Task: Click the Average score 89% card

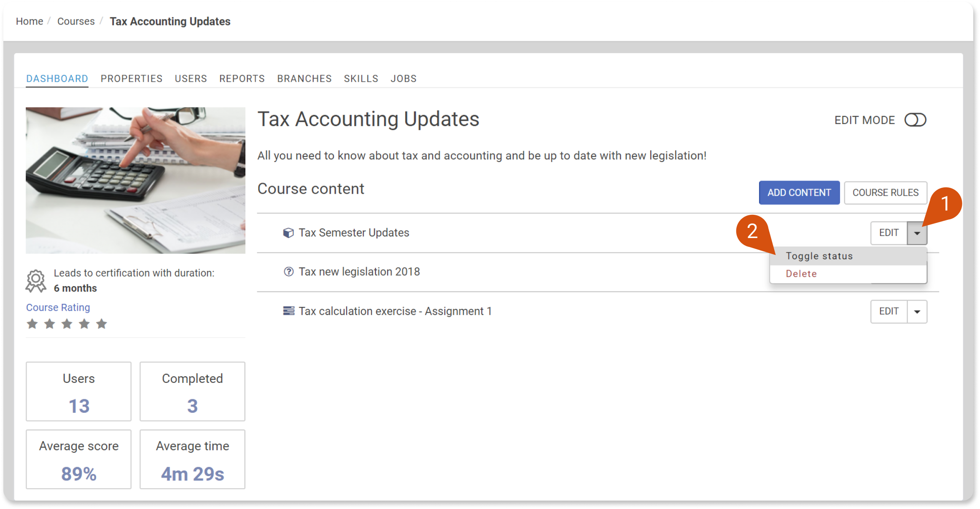Action: (x=78, y=459)
